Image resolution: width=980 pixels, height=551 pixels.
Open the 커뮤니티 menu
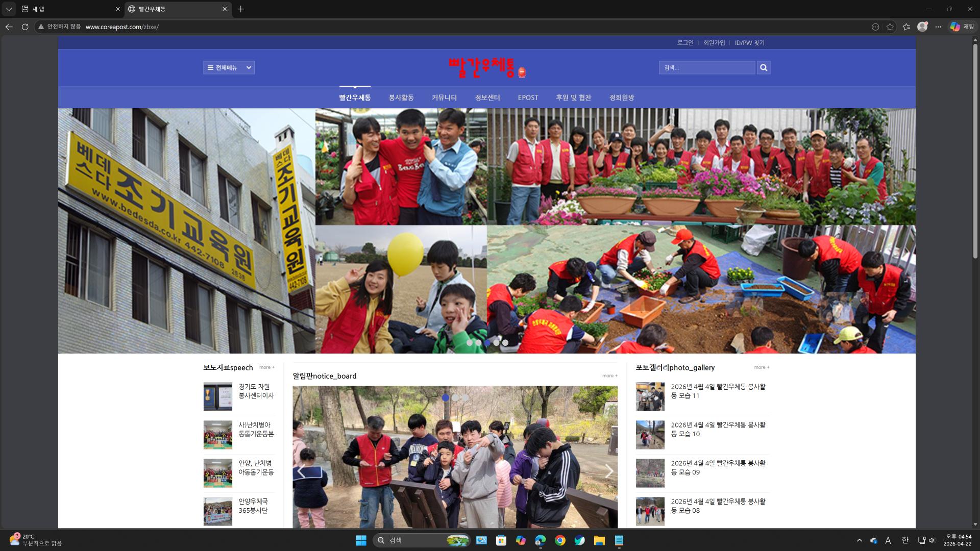tap(444, 97)
